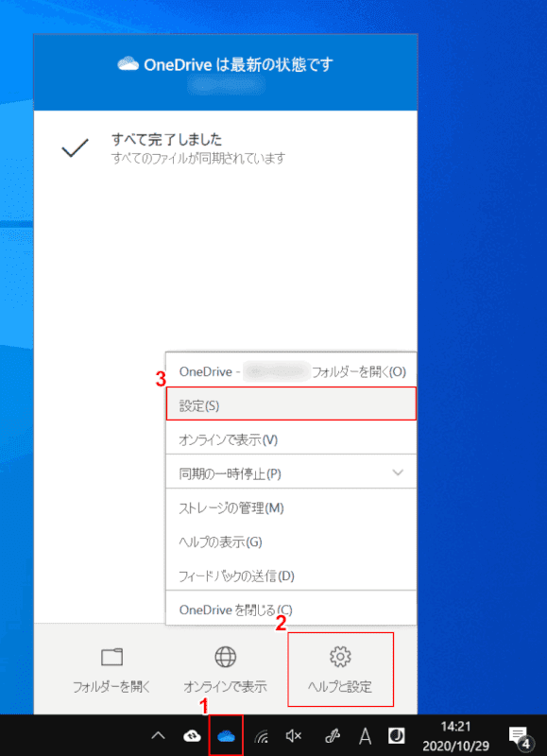Open the clock showing 14:21
This screenshot has height=756, width=547.
pos(455,736)
